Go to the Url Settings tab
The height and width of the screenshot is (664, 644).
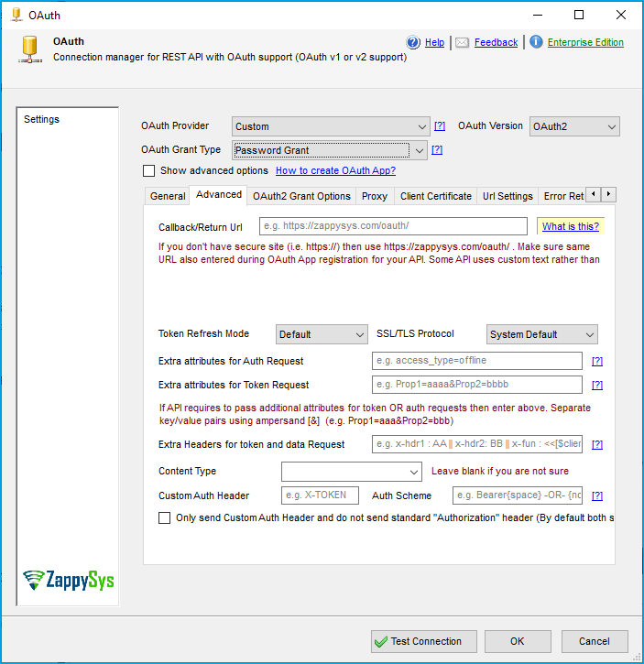click(x=508, y=196)
